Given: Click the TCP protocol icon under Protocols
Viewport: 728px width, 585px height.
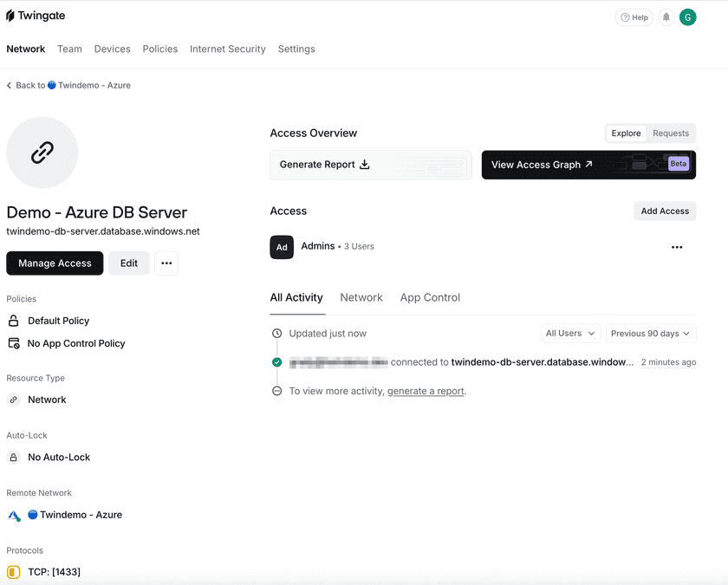Looking at the screenshot, I should [12, 572].
